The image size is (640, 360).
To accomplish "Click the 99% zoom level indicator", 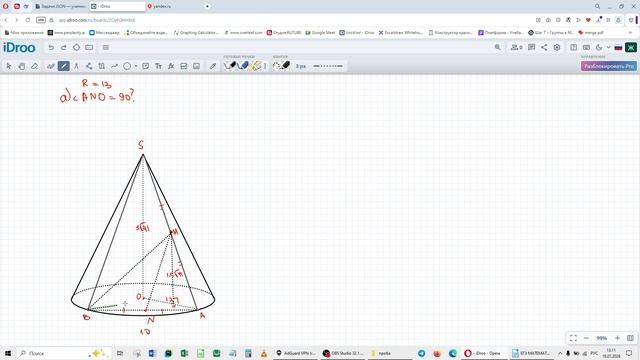I will [602, 338].
